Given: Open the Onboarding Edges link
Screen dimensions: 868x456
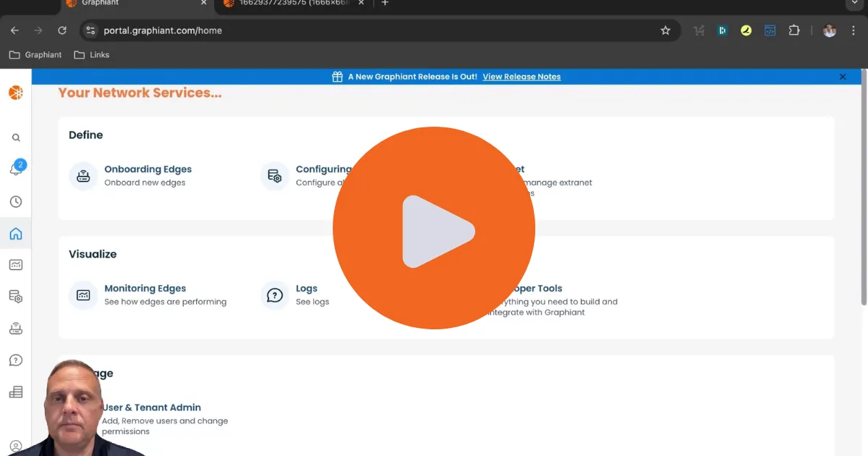Looking at the screenshot, I should tap(148, 169).
